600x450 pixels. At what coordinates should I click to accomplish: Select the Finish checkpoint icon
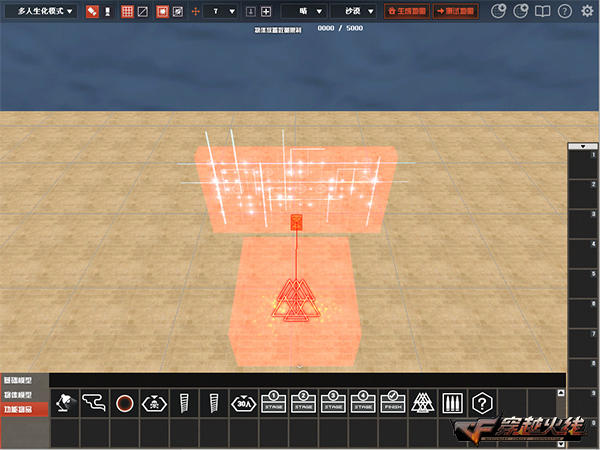(x=393, y=403)
